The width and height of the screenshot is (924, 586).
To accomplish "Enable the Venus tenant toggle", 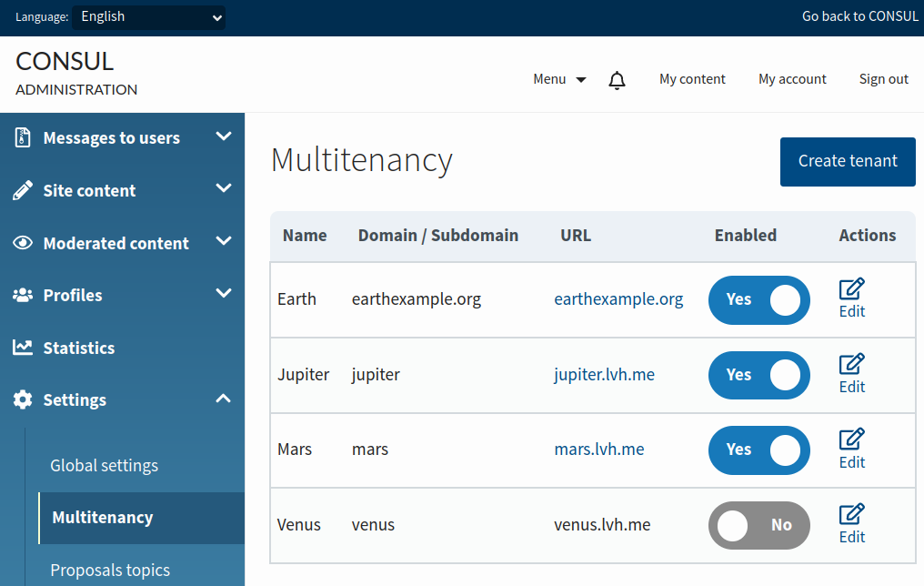I will click(759, 525).
